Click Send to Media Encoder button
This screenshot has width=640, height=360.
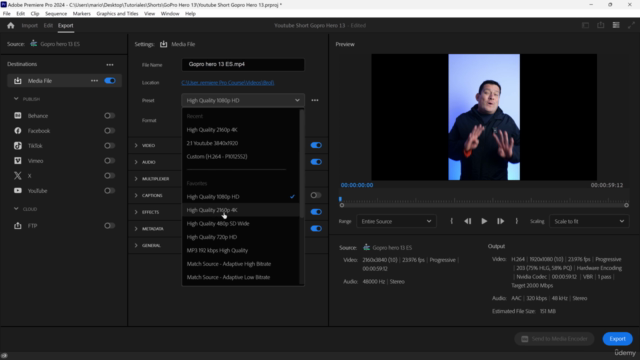coord(554,339)
